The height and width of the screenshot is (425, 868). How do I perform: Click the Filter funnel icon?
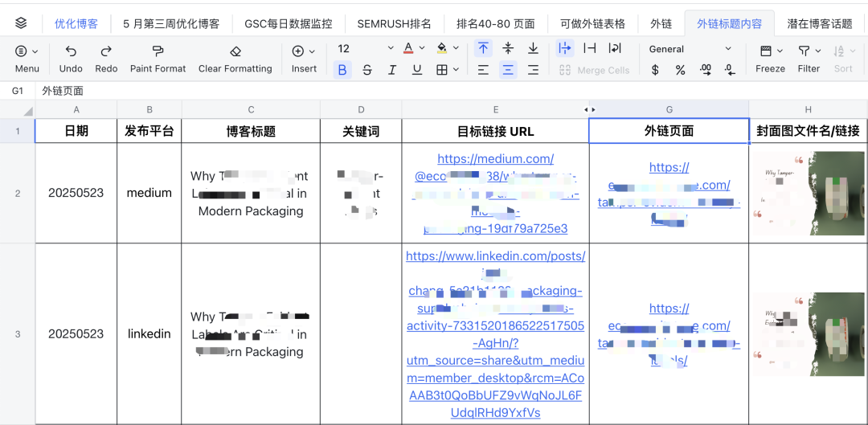(804, 51)
